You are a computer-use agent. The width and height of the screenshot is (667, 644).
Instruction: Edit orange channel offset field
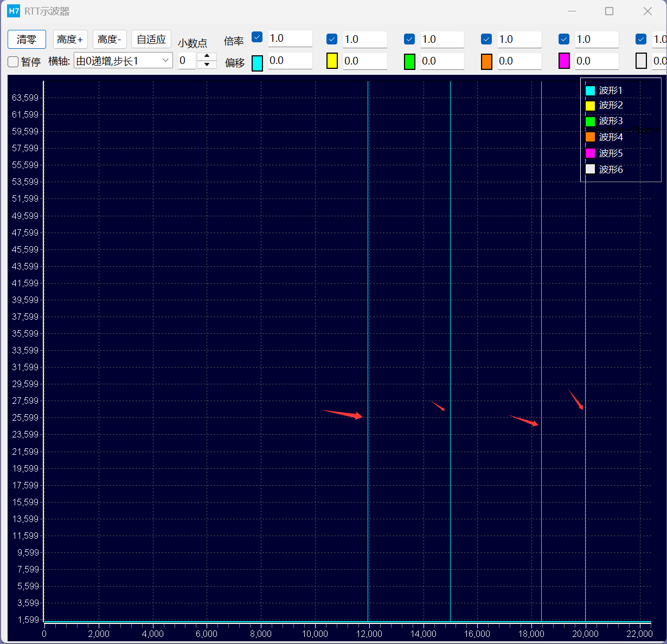[520, 61]
